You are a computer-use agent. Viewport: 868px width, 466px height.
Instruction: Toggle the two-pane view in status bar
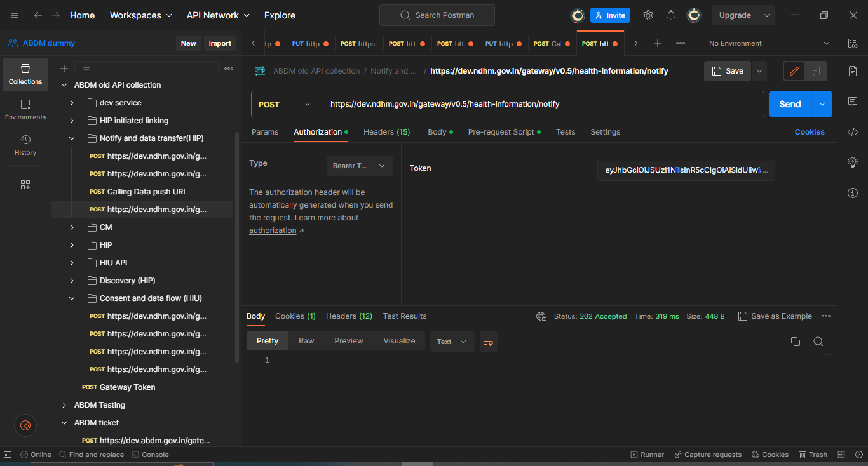(x=841, y=455)
